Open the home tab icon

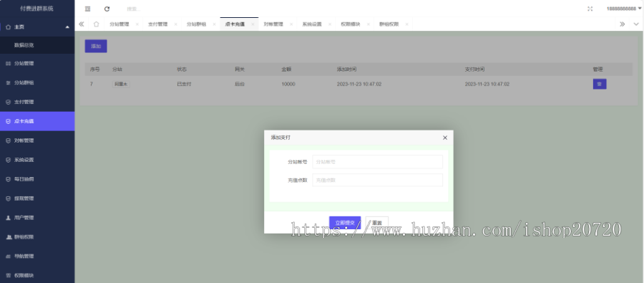pos(96,24)
